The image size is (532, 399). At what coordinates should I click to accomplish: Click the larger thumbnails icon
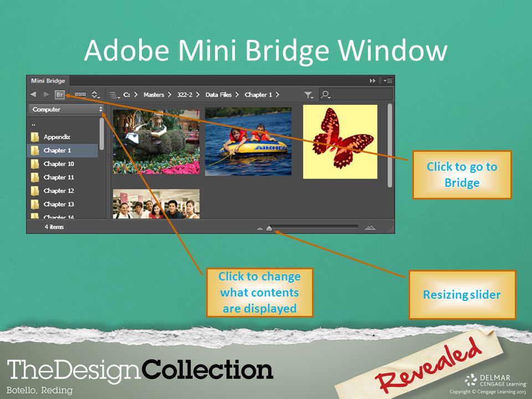pos(370,228)
